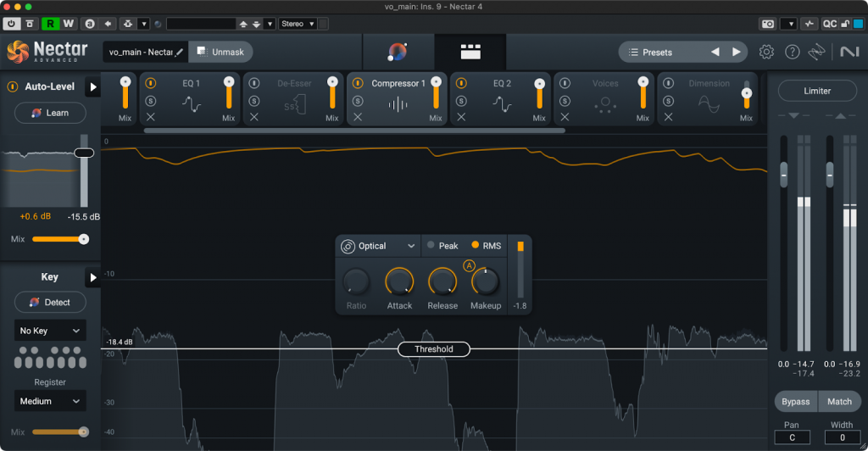This screenshot has height=451, width=868.
Task: Open the Optical compressor mode dropdown
Action: click(x=379, y=246)
